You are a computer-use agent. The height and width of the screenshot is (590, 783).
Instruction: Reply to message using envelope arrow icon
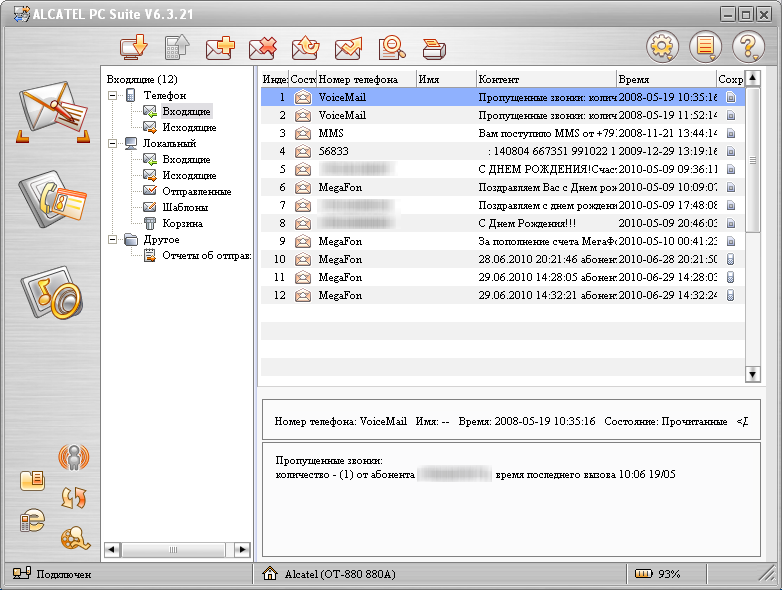point(305,48)
